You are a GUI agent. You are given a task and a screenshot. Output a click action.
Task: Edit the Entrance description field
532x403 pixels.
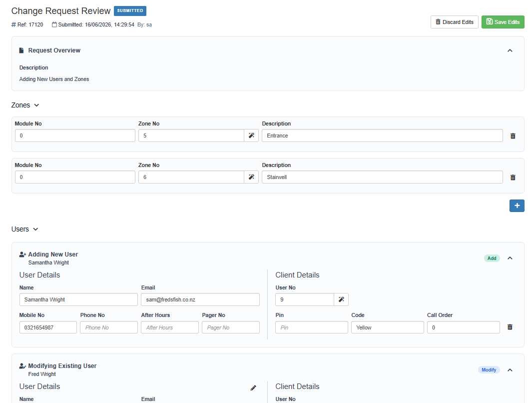(x=382, y=135)
